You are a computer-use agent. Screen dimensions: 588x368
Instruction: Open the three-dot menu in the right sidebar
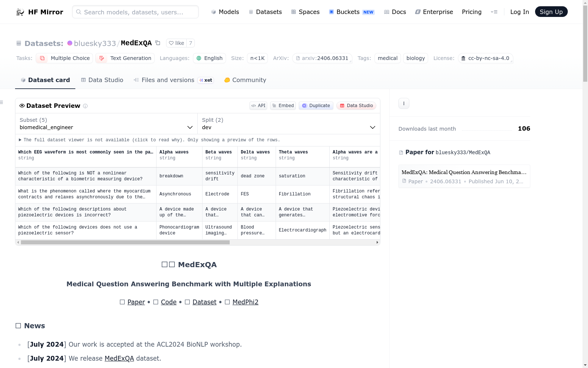click(x=404, y=103)
